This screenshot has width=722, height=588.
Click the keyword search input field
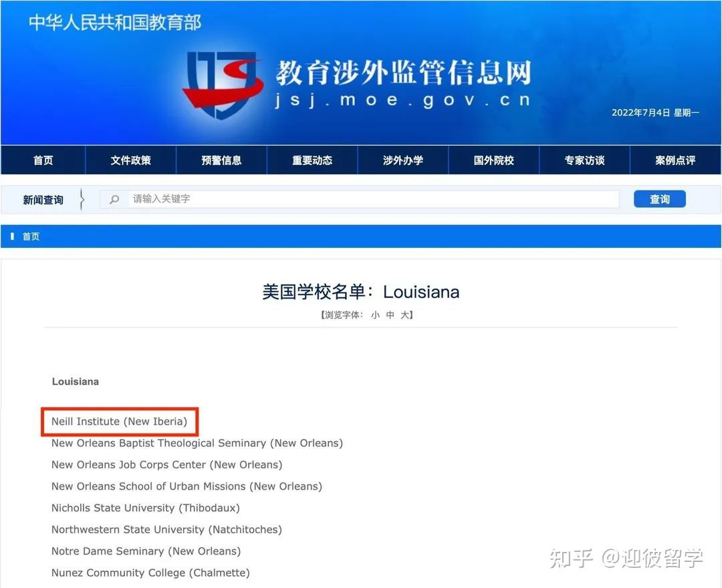click(361, 198)
